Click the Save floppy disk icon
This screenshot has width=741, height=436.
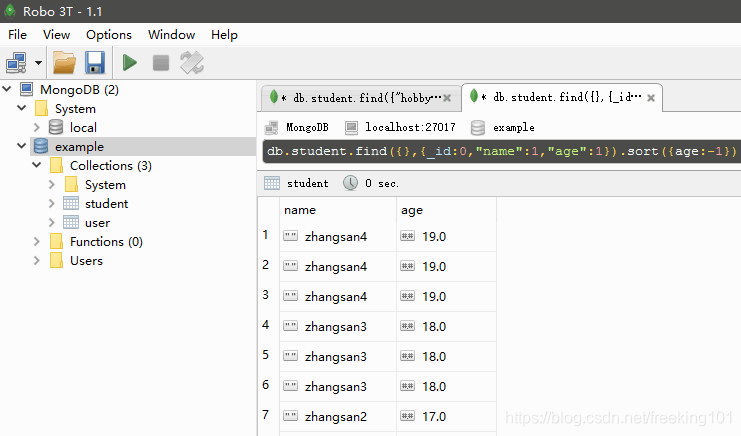click(x=95, y=63)
